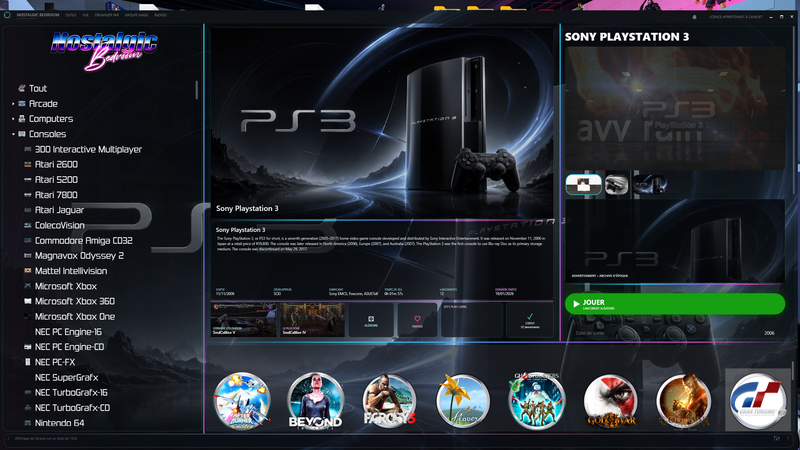The width and height of the screenshot is (800, 450).
Task: Click the Consoles category icon
Action: coord(21,134)
